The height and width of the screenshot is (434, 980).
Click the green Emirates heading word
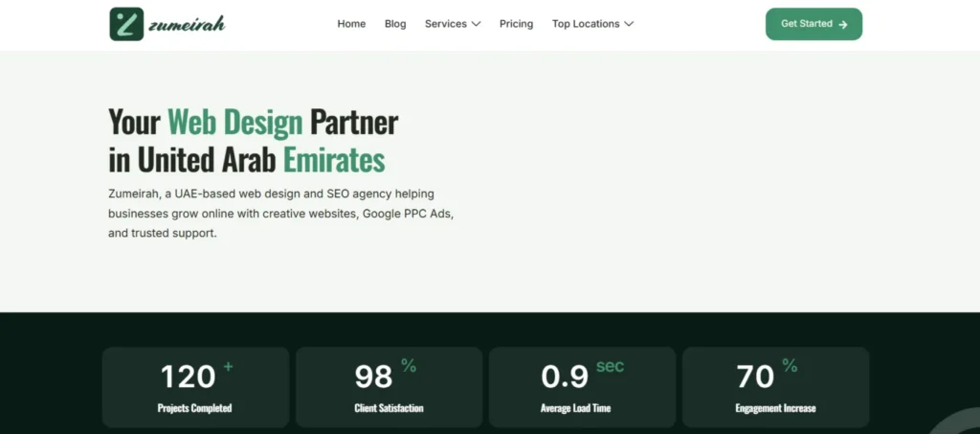coord(334,160)
